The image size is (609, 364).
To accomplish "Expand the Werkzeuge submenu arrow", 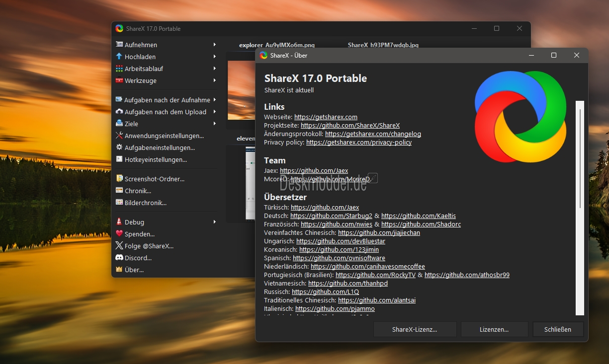I will coord(215,80).
